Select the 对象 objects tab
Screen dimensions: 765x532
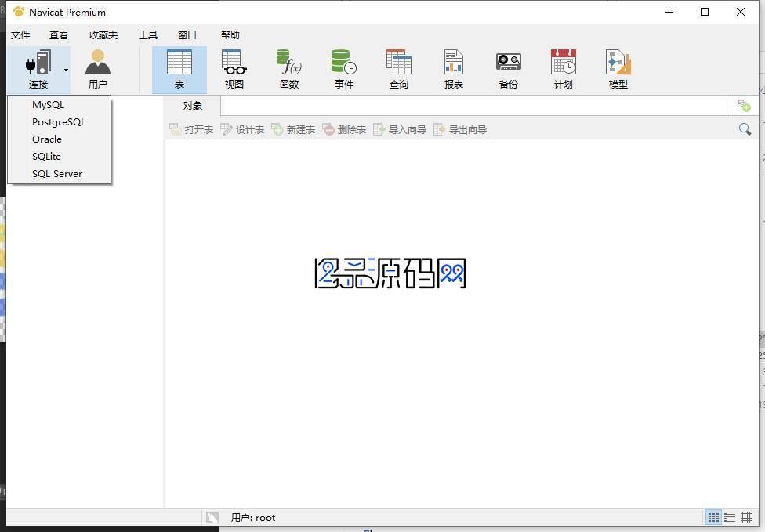coord(193,106)
